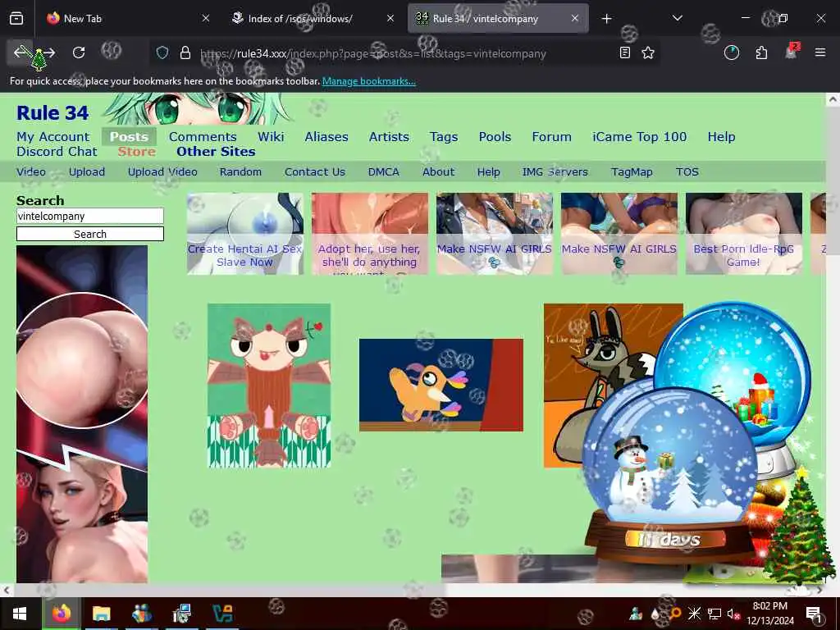Open the Windows notification center icon
Viewport: 840px width, 630px height.
(814, 614)
